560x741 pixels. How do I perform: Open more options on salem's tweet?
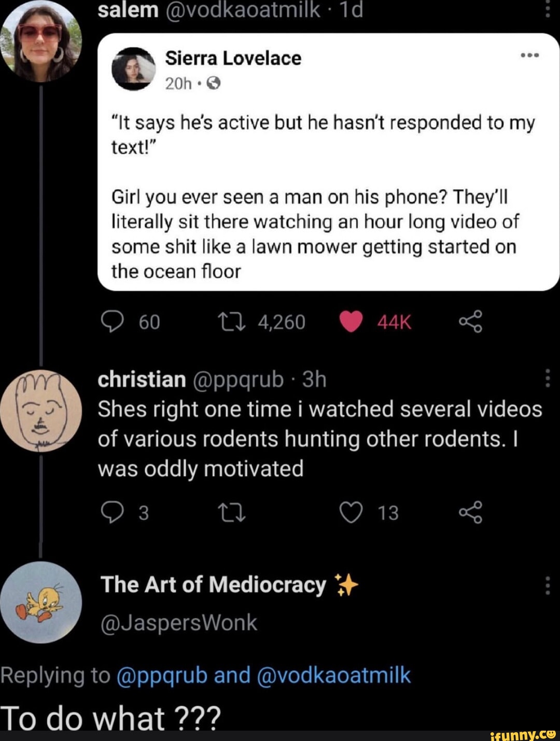(548, 9)
